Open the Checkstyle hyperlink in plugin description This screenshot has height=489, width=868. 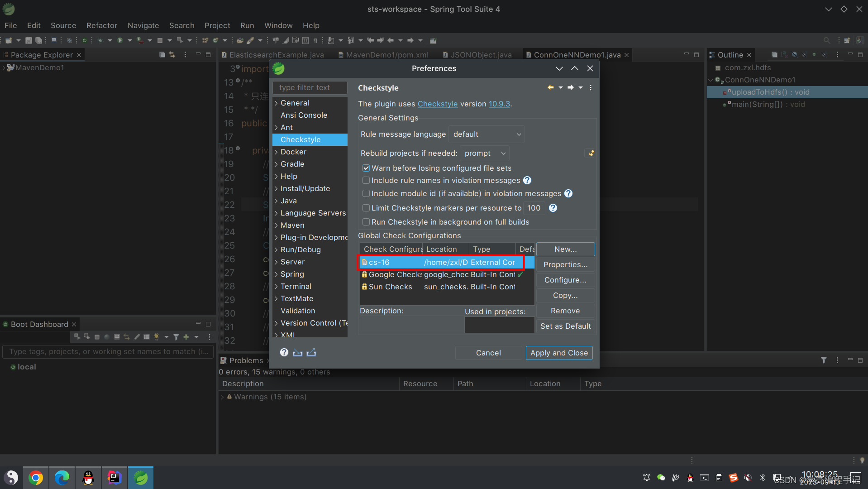coord(437,104)
